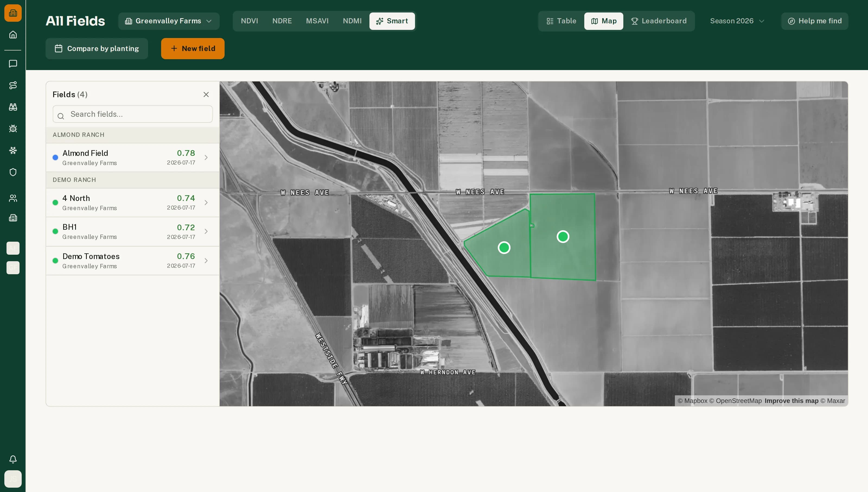Click the route/workflow icon in sidebar
The height and width of the screenshot is (492, 868).
13,85
